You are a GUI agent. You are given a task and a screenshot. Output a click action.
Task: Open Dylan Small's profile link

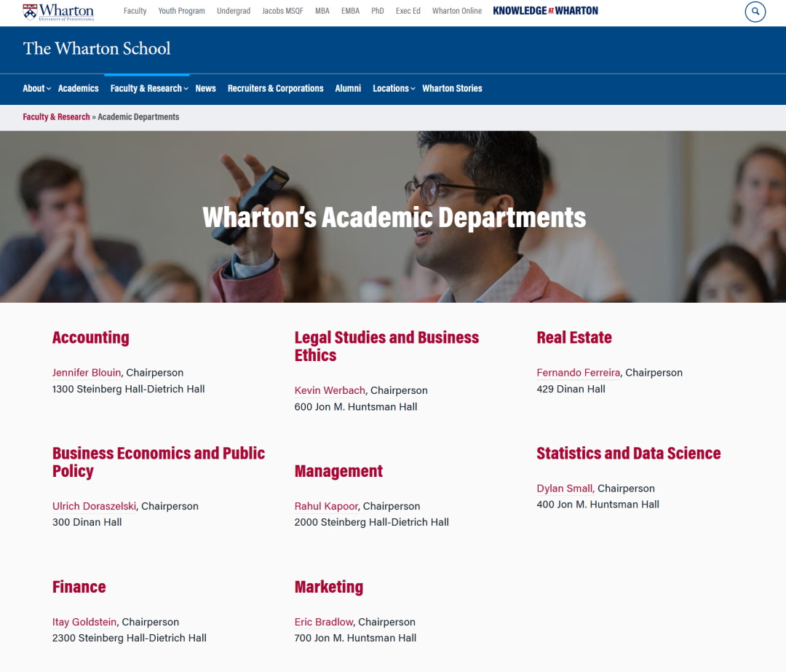point(565,489)
